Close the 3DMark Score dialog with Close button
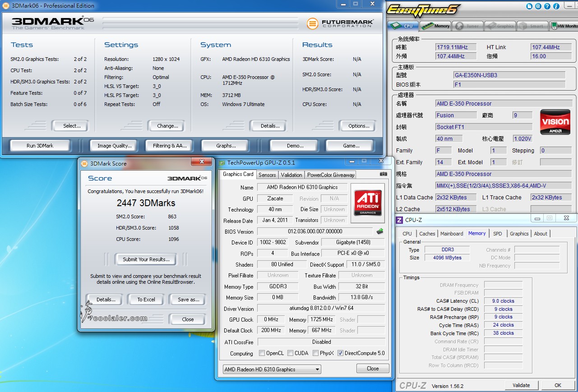 tap(188, 319)
